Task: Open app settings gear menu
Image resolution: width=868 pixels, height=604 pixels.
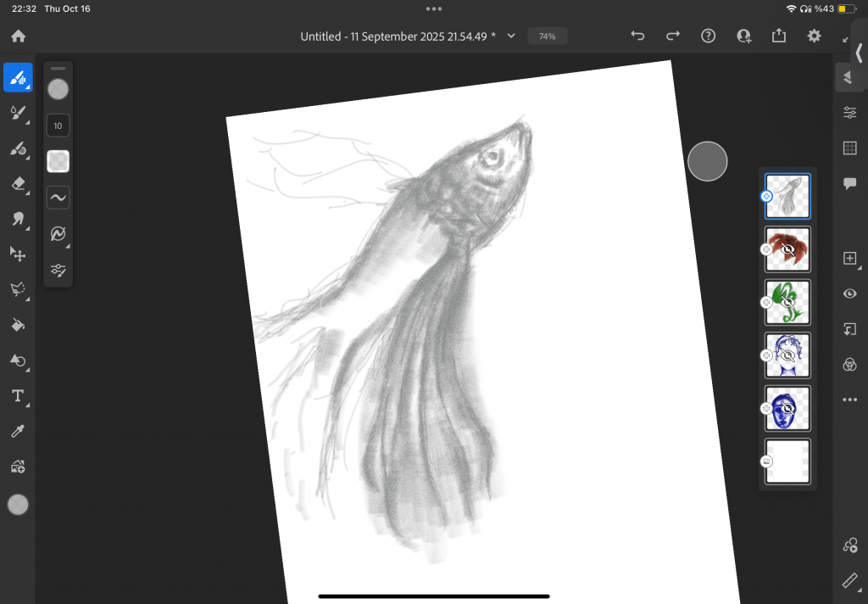Action: pos(814,36)
